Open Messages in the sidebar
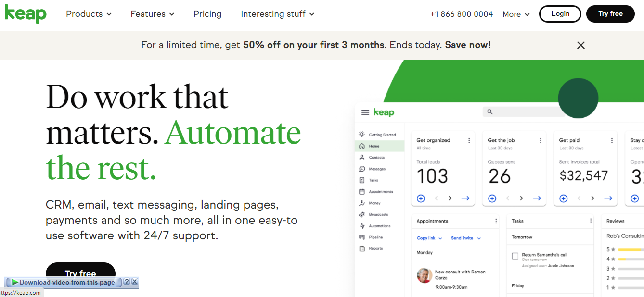Image resolution: width=644 pixels, height=297 pixels. [x=380, y=169]
